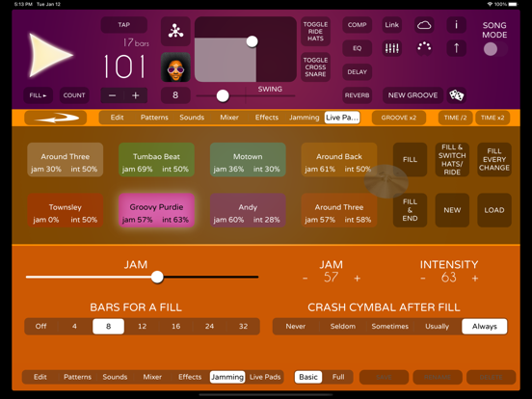
Task: Toggle Ride Hats
Action: tap(315, 31)
